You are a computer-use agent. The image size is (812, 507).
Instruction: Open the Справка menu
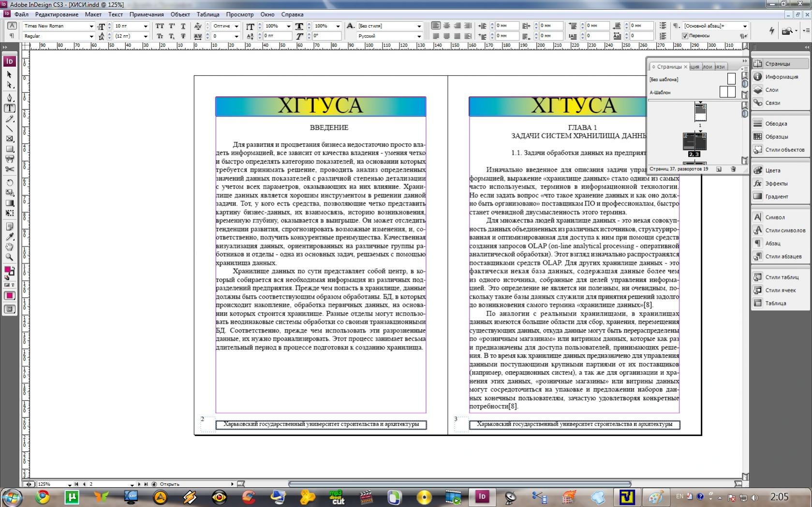pos(292,14)
